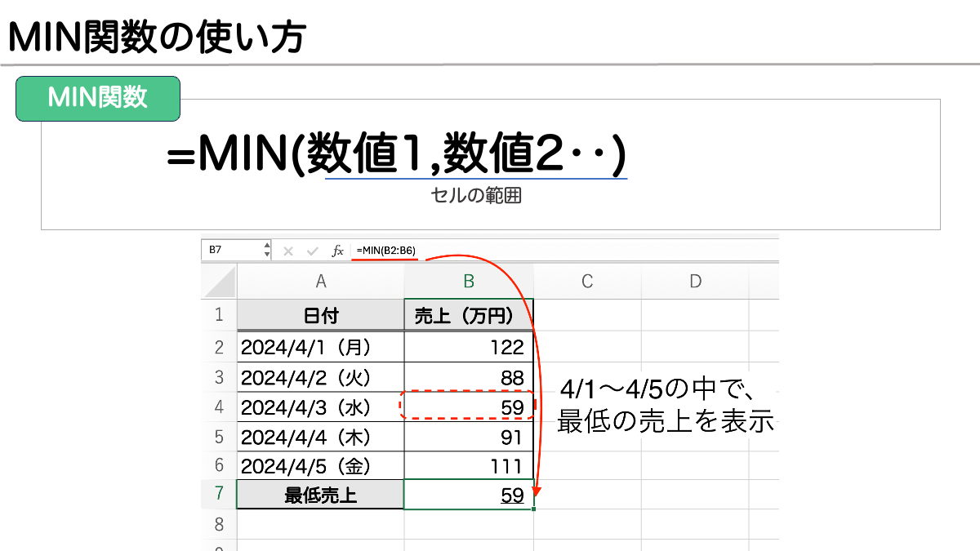Select column header B
This screenshot has height=551, width=980.
pos(468,280)
